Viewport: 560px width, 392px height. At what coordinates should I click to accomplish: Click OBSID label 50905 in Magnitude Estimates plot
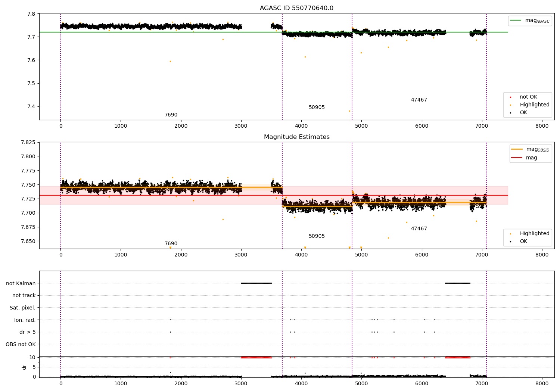pyautogui.click(x=317, y=236)
